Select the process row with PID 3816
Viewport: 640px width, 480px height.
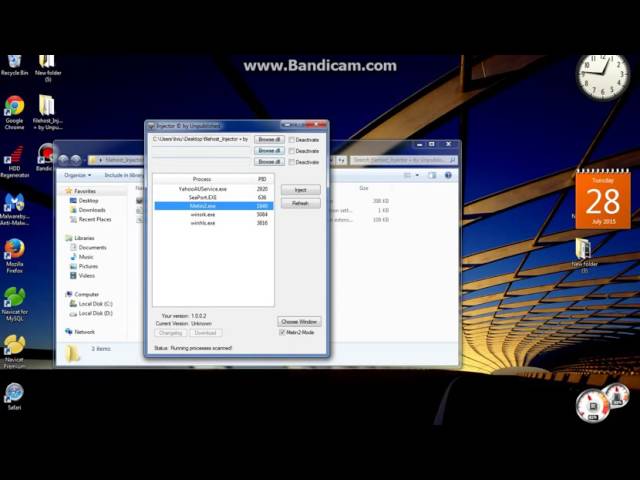pyautogui.click(x=213, y=223)
